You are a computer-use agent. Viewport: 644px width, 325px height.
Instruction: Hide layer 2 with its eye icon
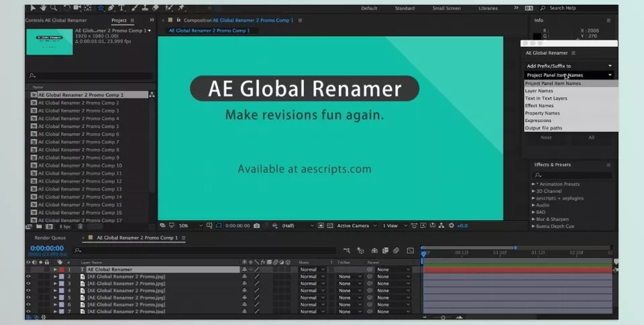[x=28, y=277]
